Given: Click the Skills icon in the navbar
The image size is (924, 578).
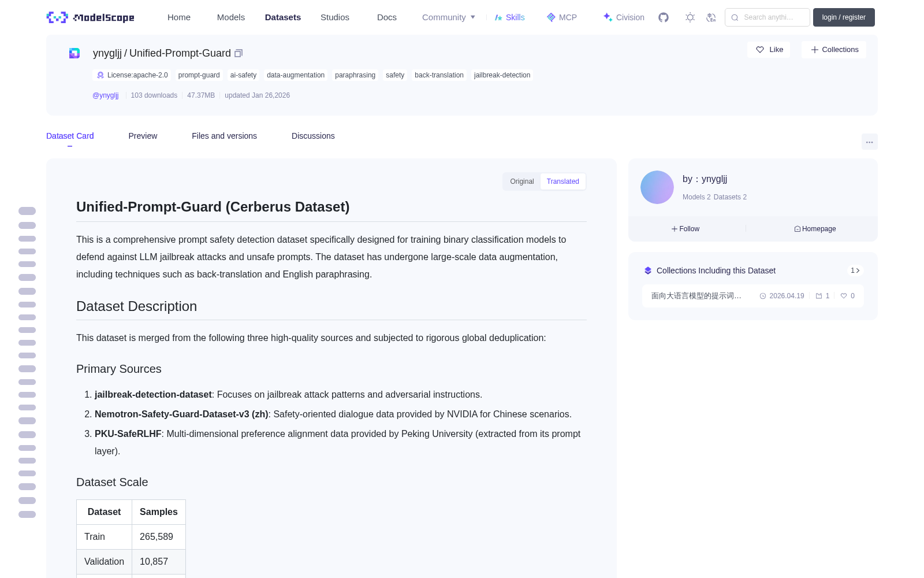Looking at the screenshot, I should click(x=498, y=17).
